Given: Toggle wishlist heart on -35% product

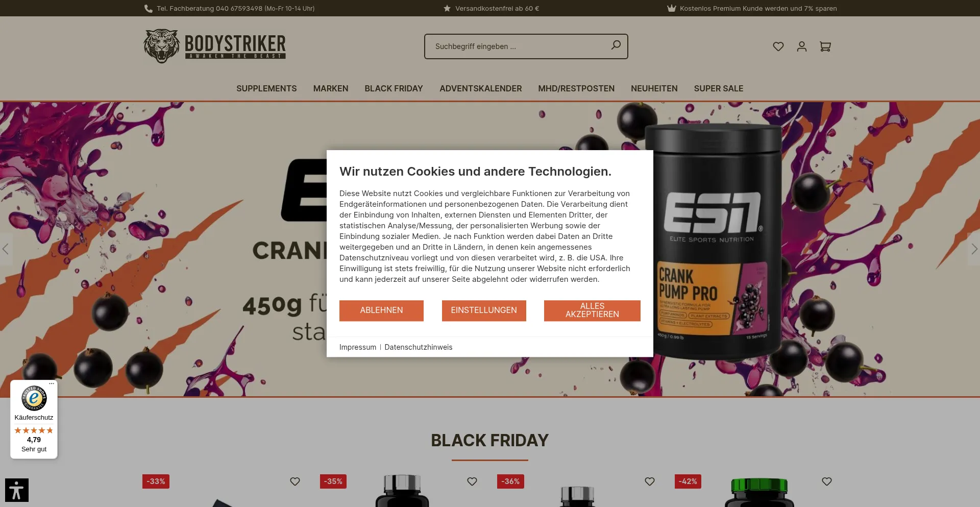Looking at the screenshot, I should click(472, 481).
